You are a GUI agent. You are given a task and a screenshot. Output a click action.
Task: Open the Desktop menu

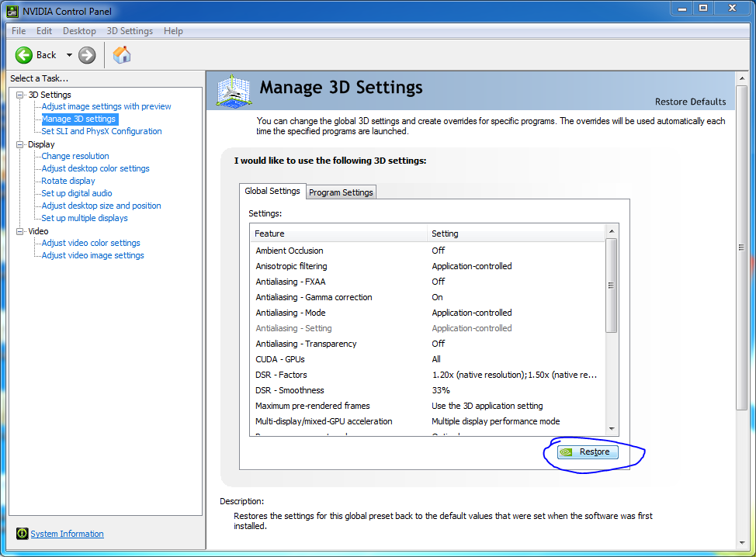click(x=79, y=31)
